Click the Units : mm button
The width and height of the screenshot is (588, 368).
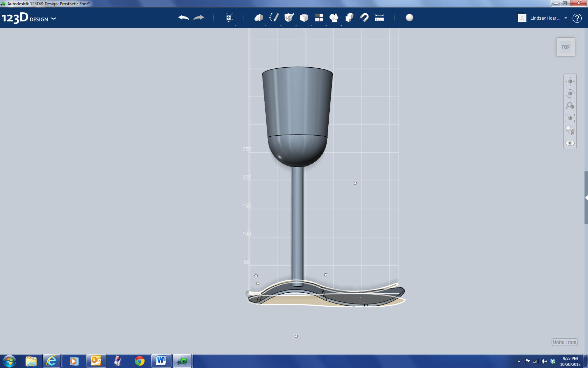tap(564, 342)
